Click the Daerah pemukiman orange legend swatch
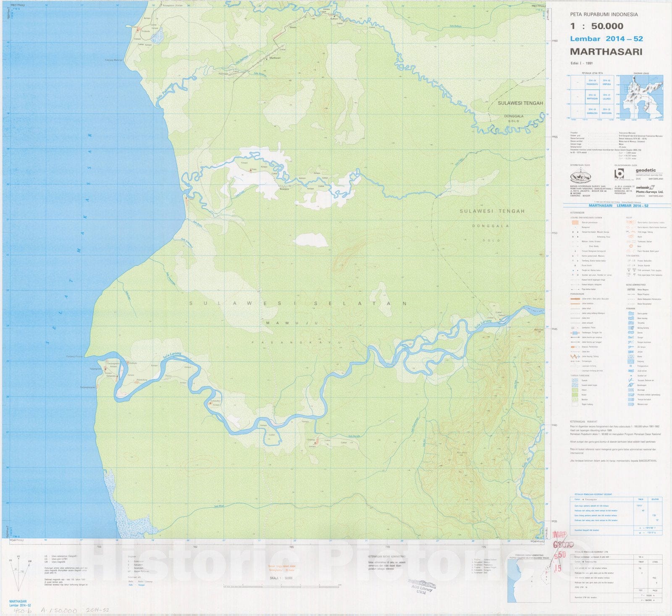672x616 pixels. (575, 223)
